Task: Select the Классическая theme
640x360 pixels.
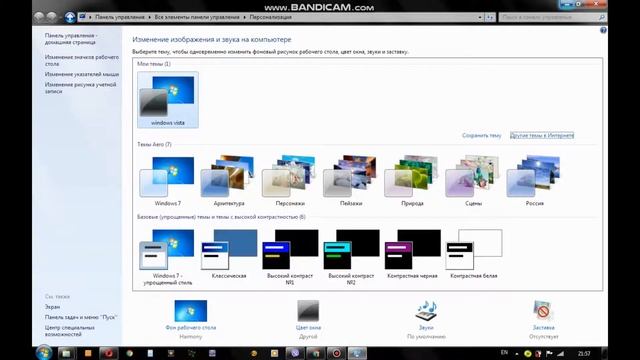Action: 229,254
